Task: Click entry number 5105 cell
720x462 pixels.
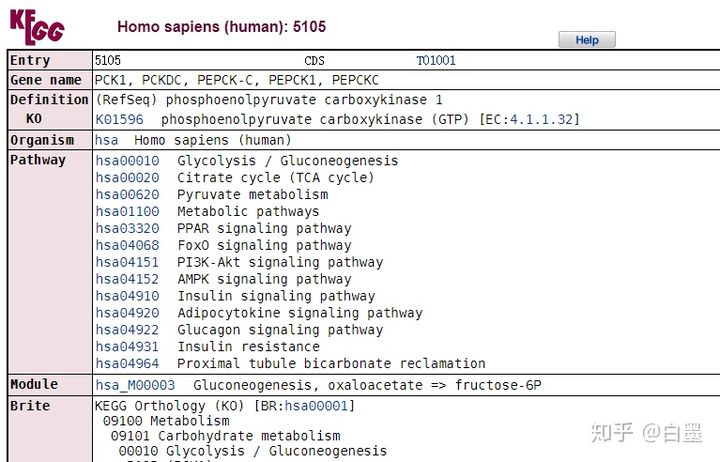Action: [108, 61]
